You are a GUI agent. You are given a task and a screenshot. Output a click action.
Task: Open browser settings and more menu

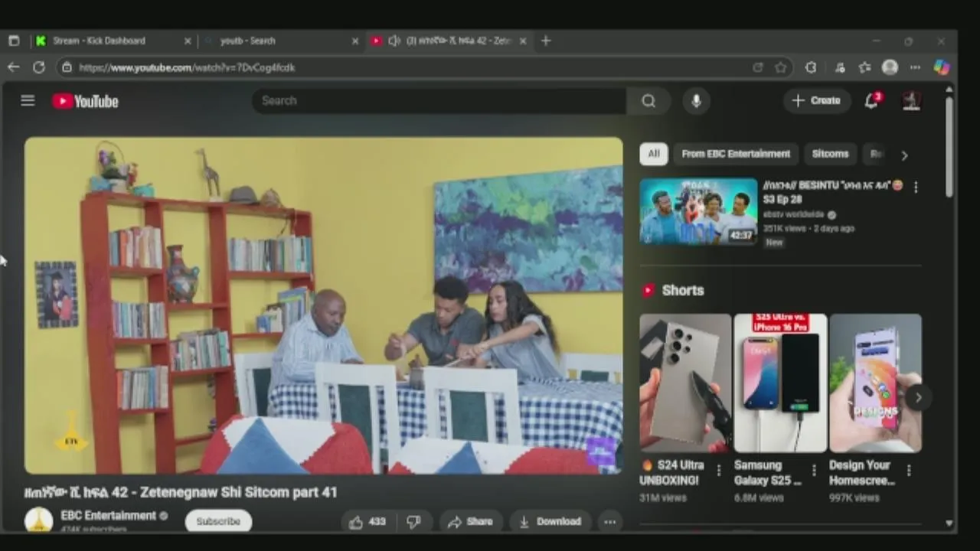point(915,67)
